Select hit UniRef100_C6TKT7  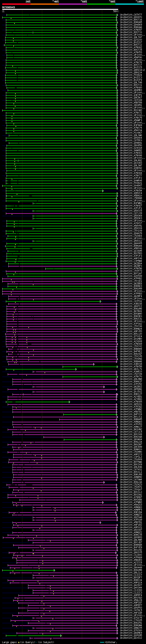(x=131, y=15)
